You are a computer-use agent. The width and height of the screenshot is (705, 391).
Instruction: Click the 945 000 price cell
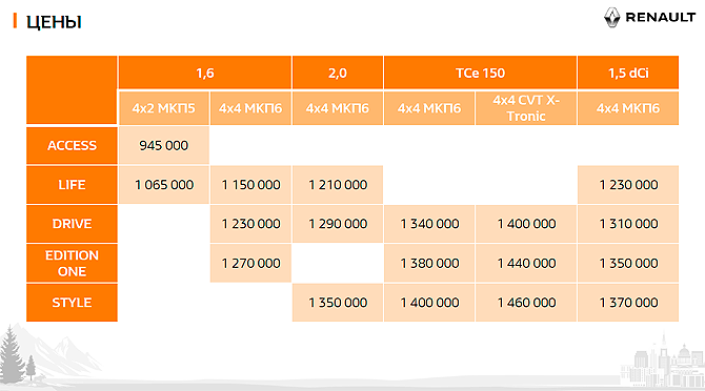(164, 146)
